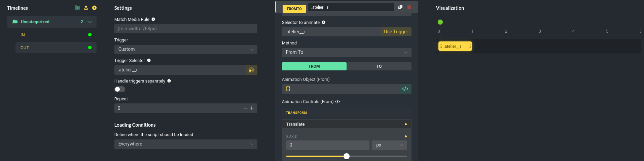Toggle Handle triggers separately switch
This screenshot has height=161, width=644.
click(x=120, y=89)
